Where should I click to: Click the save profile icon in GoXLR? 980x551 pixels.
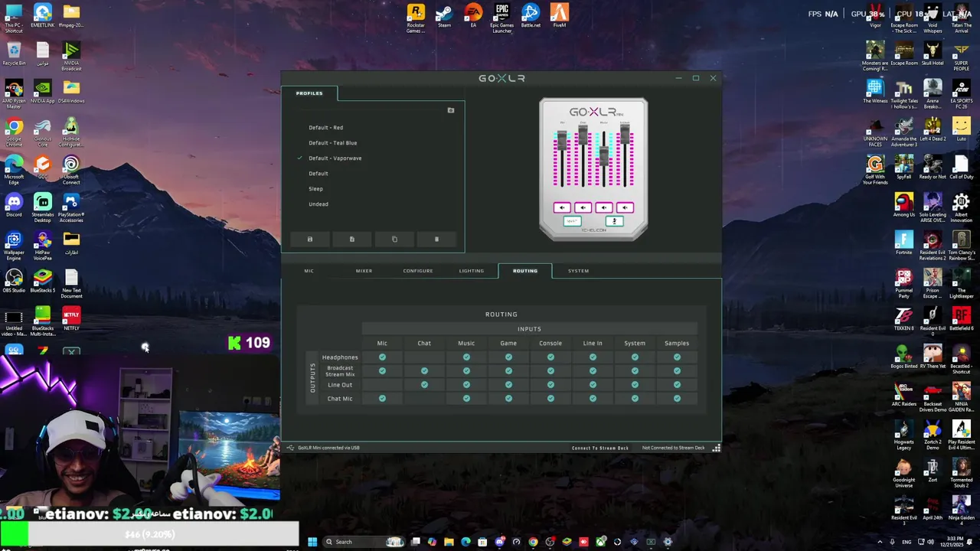(310, 240)
